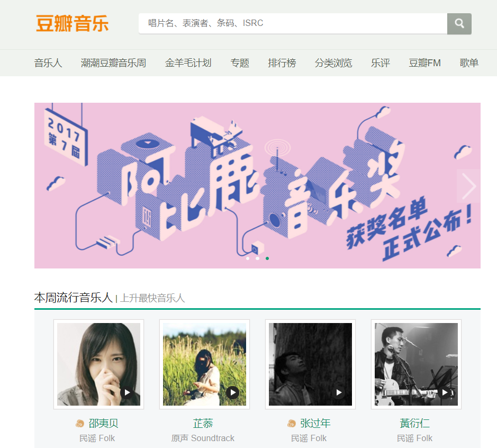The image size is (497, 448).
Task: Select the third green carousel dot
Action: pos(267,258)
